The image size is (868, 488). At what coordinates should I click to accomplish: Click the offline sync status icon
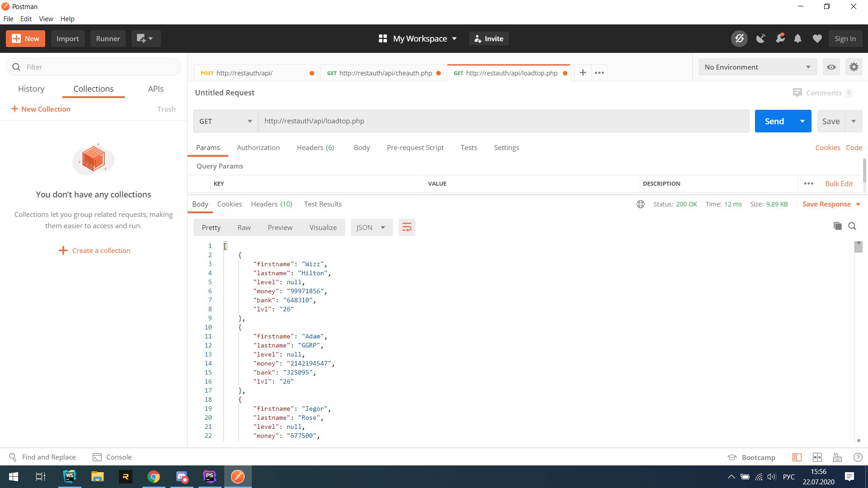(740, 38)
